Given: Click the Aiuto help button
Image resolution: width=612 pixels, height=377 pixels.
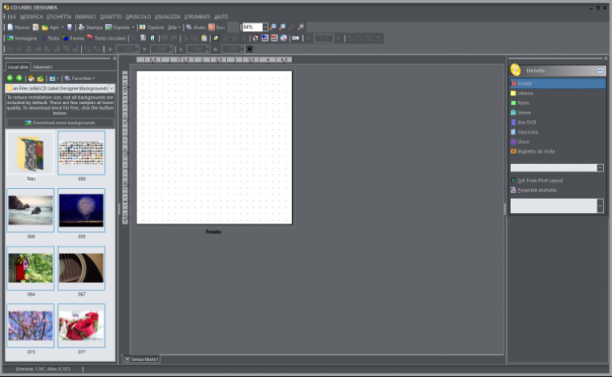Looking at the screenshot, I should coord(196,27).
